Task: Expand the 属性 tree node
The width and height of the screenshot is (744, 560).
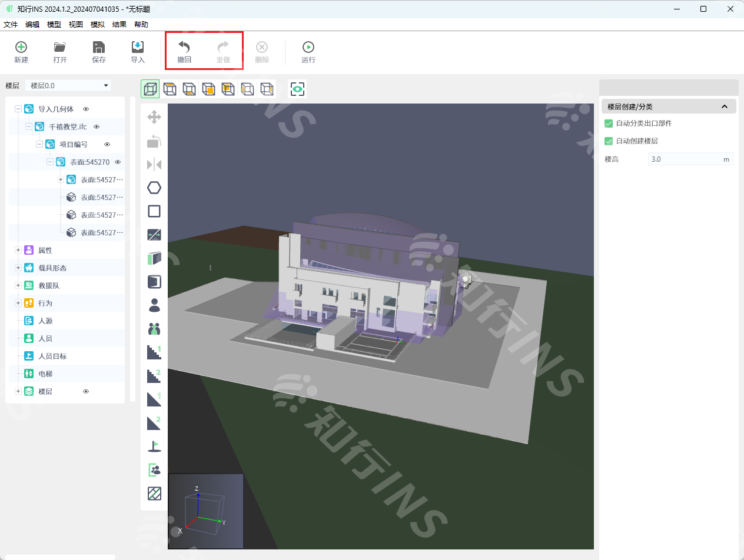Action: [18, 250]
